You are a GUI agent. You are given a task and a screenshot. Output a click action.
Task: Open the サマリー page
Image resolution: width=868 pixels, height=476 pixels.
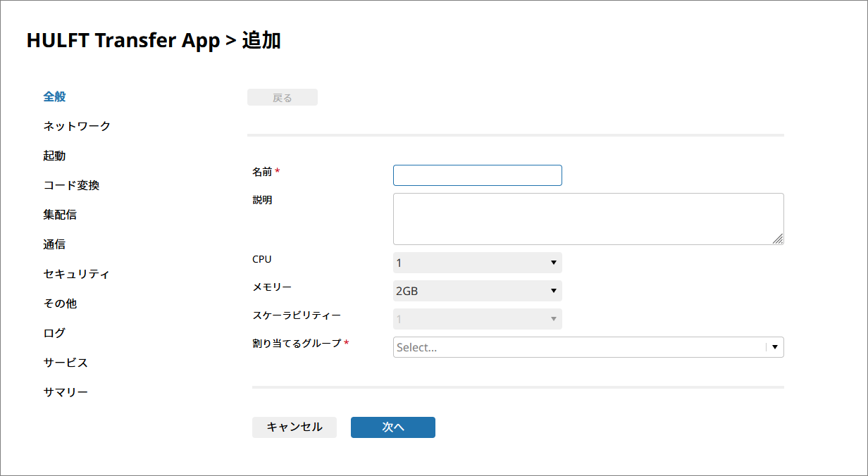click(66, 392)
